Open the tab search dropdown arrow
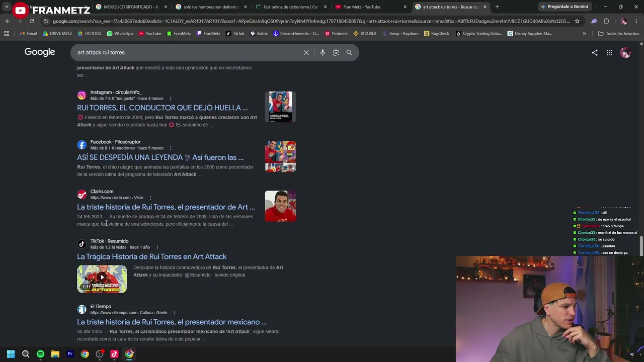 click(x=7, y=7)
